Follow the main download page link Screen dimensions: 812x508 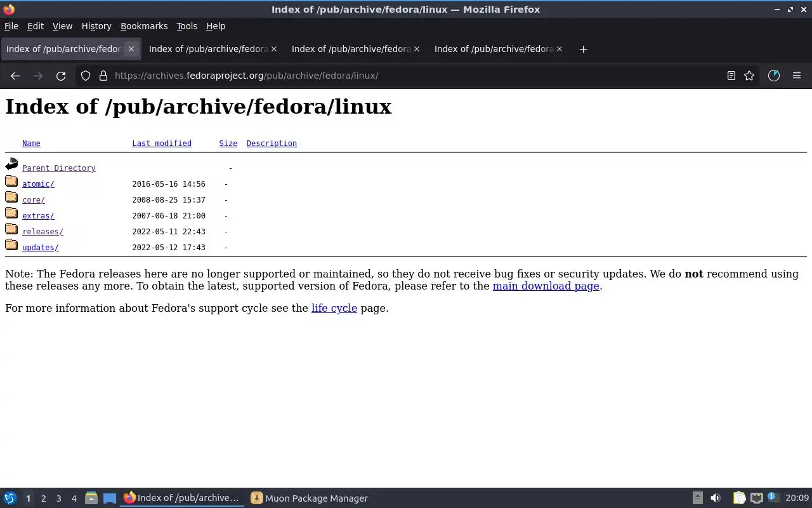(546, 286)
